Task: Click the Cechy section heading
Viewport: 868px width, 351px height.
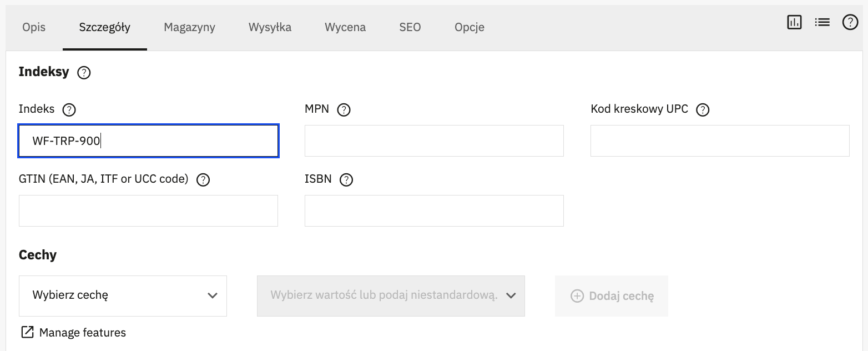Action: pyautogui.click(x=38, y=255)
